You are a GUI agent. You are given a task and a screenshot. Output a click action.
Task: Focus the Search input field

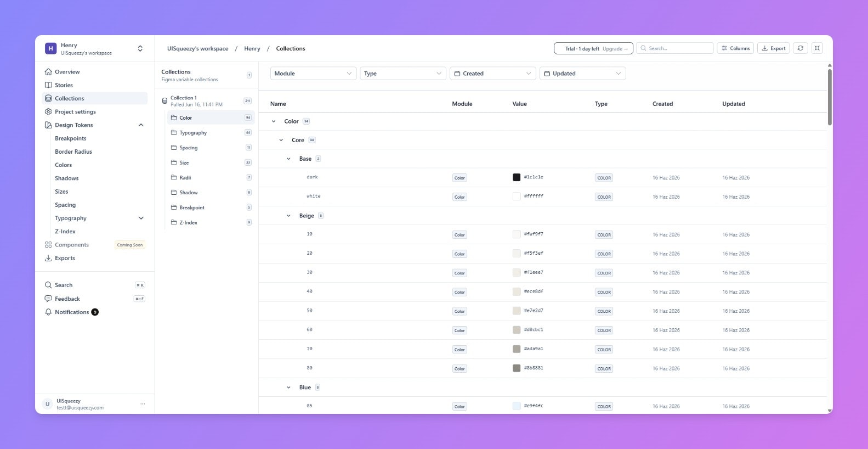675,48
